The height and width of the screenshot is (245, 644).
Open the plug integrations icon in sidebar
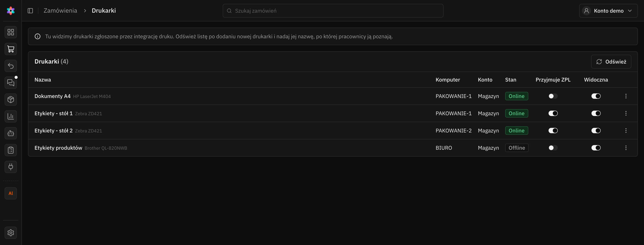11,167
